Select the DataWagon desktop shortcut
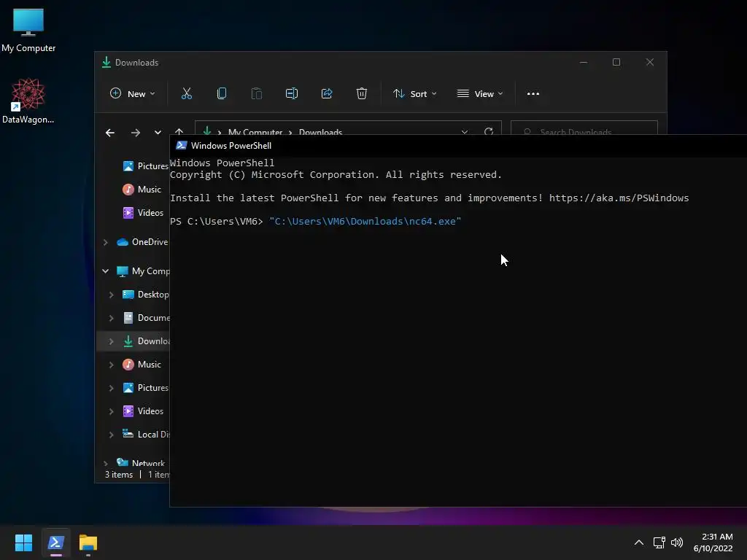747x560 pixels. tap(28, 101)
